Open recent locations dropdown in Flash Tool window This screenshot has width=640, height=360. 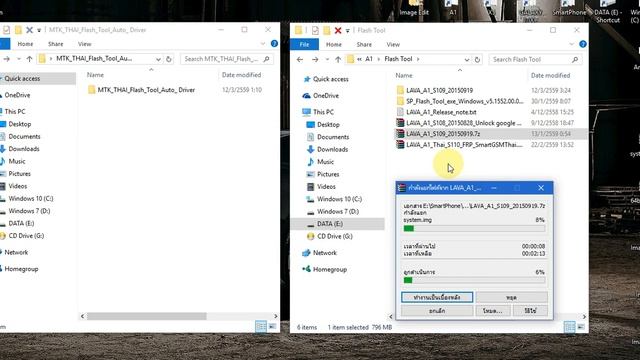point(327,60)
